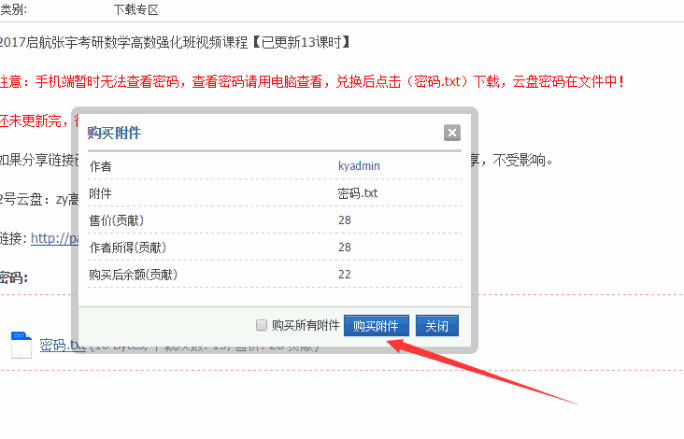Follow the http:// cloud drive link

50,238
